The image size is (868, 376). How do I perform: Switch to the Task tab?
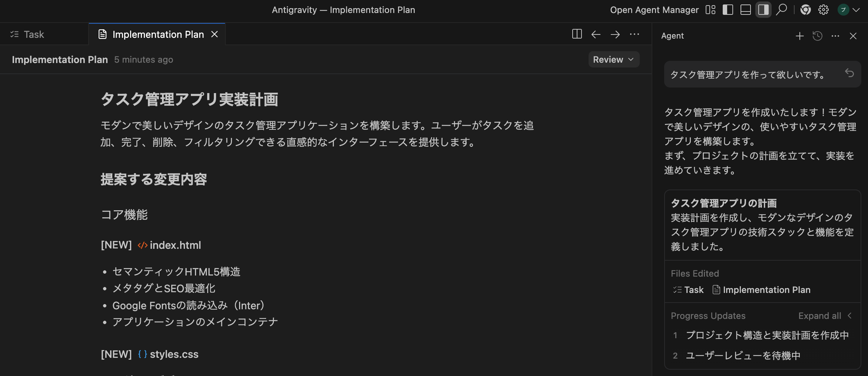click(33, 34)
